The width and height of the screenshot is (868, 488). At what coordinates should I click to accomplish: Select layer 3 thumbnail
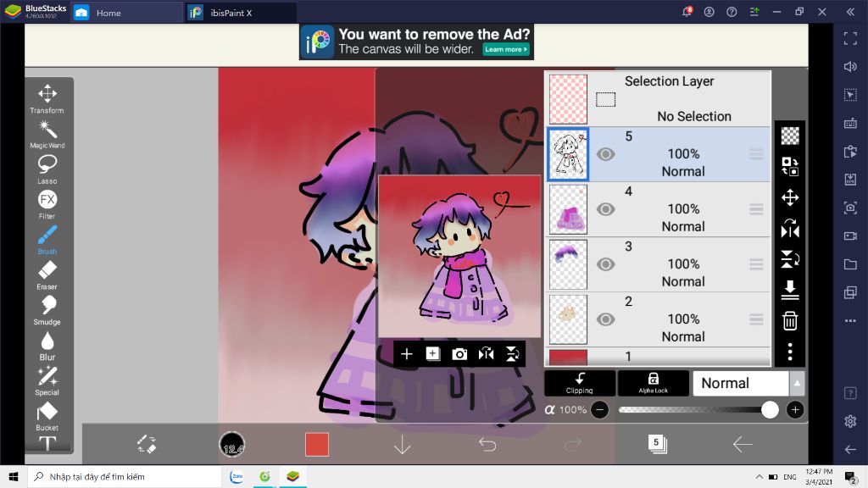tap(568, 264)
